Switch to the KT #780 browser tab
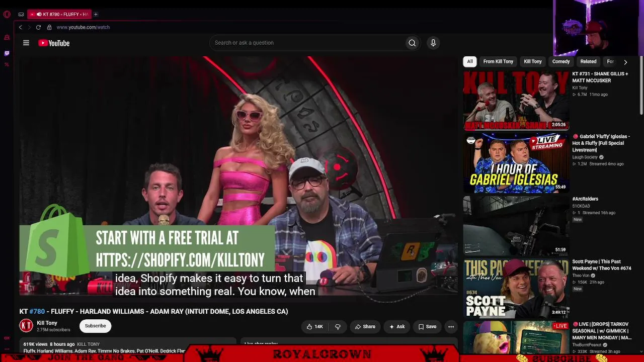644x362 pixels. 59,14
